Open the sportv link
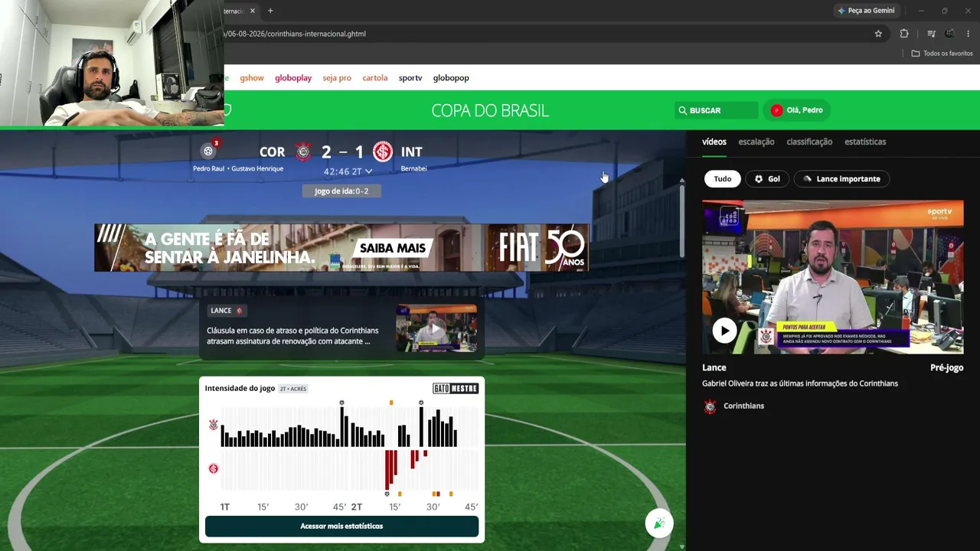 410,78
